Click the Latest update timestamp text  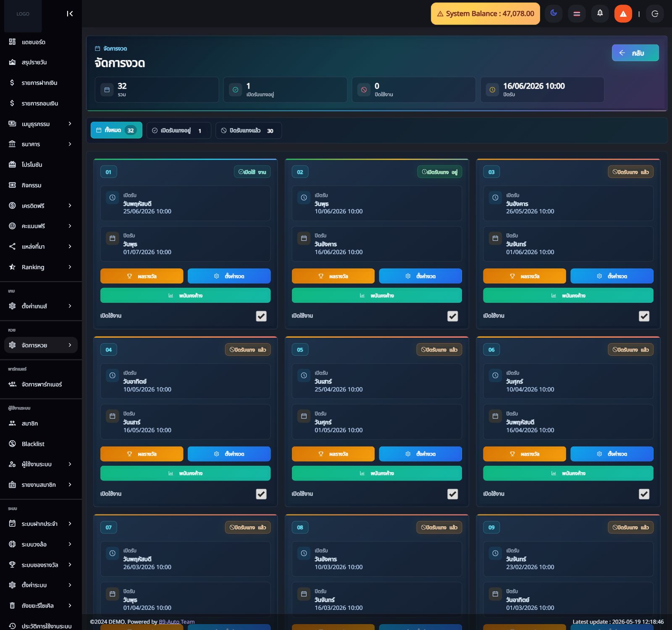618,622
